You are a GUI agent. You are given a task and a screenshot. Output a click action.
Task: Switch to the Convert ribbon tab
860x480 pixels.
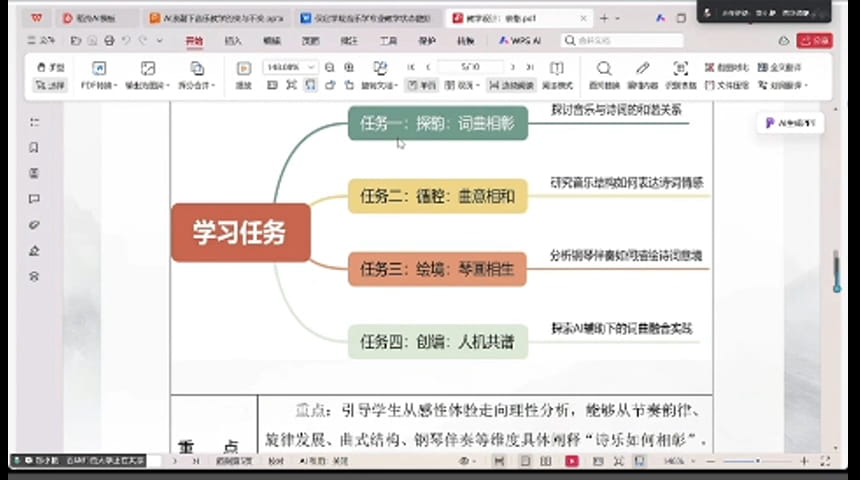[x=466, y=41]
